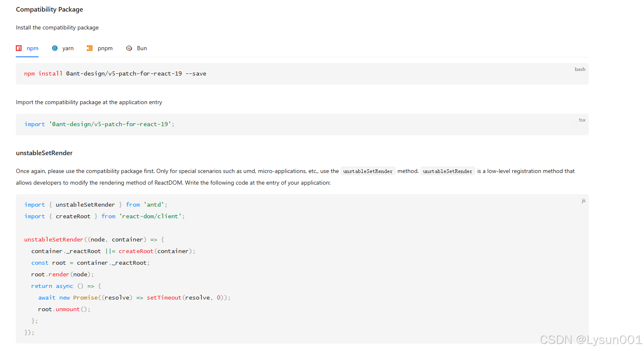
Task: Click the createRoot import line in js block
Action: point(104,216)
